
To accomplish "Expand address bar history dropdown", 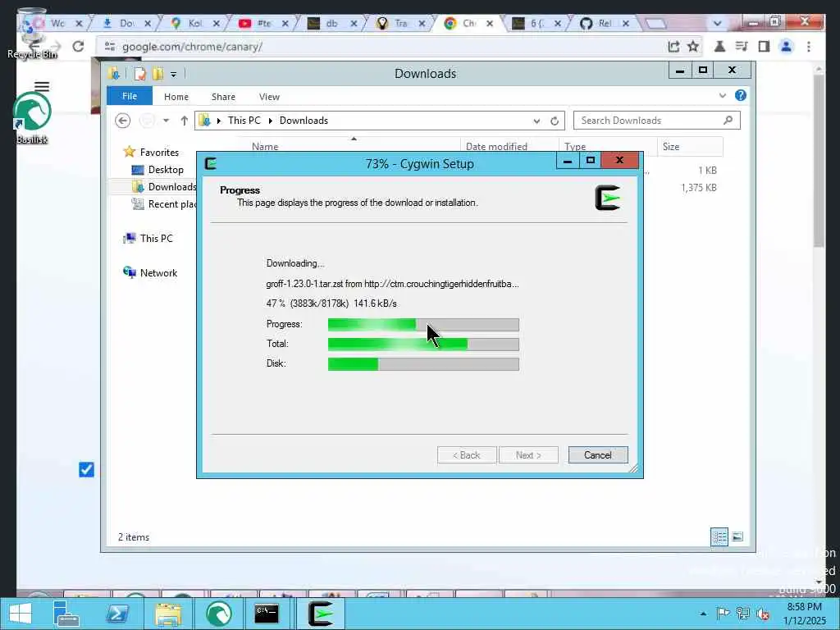I will (536, 121).
